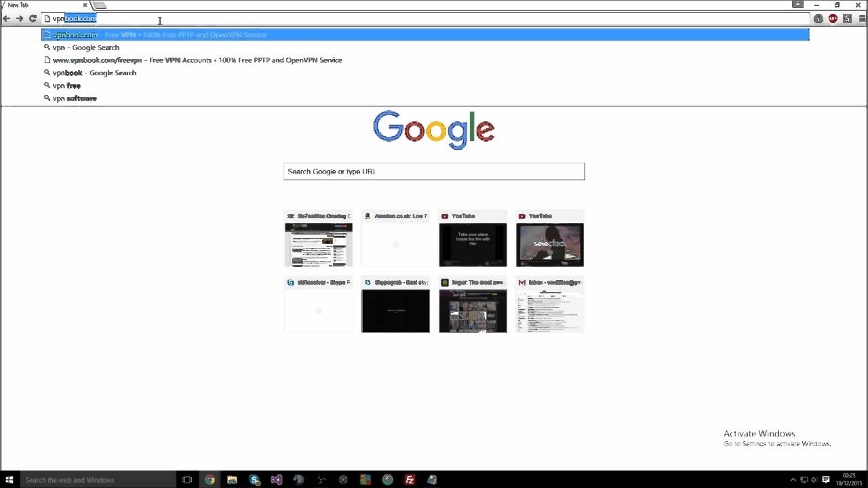Reload the page with the refresh icon

point(33,18)
